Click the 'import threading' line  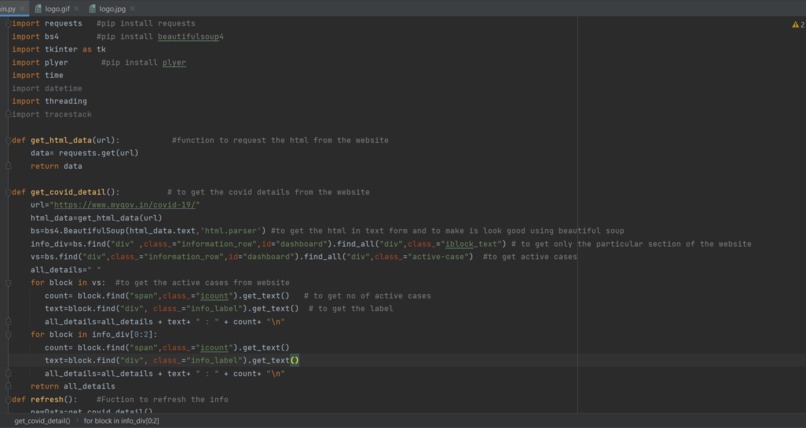[49, 101]
